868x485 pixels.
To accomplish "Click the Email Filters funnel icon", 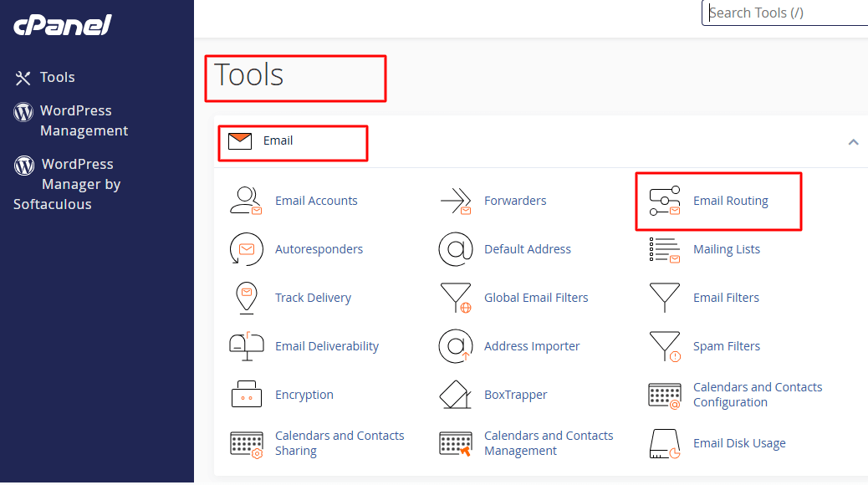I will [664, 298].
